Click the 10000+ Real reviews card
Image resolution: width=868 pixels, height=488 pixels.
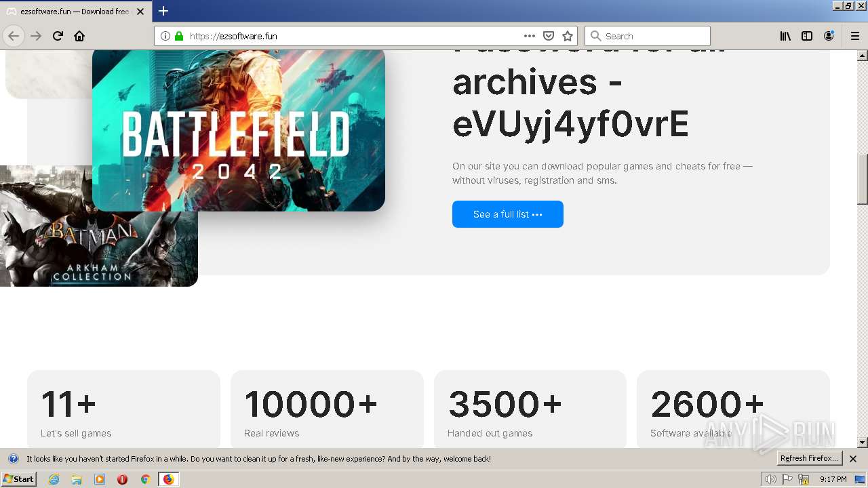pyautogui.click(x=327, y=409)
